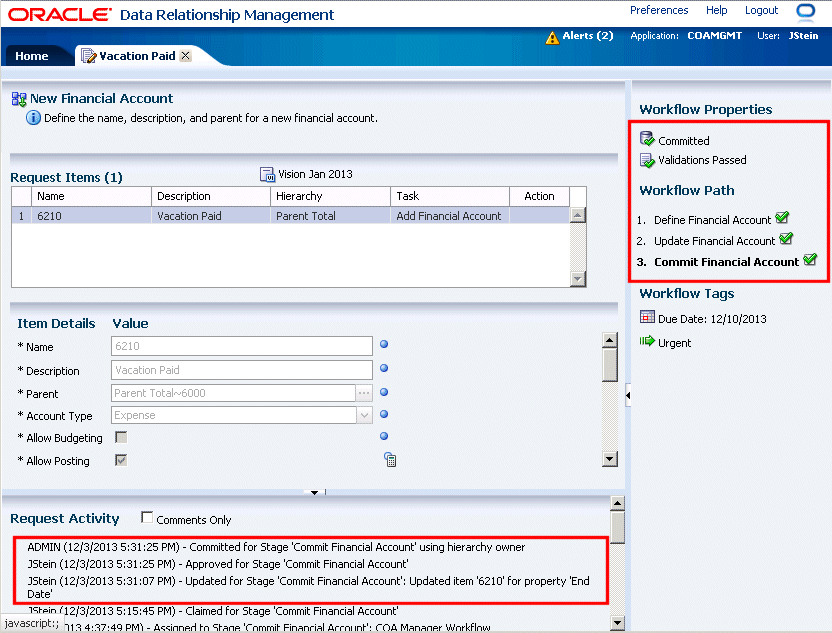The image size is (832, 633).
Task: Click checkmark icon next to Update Financial Account
Action: [x=786, y=238]
